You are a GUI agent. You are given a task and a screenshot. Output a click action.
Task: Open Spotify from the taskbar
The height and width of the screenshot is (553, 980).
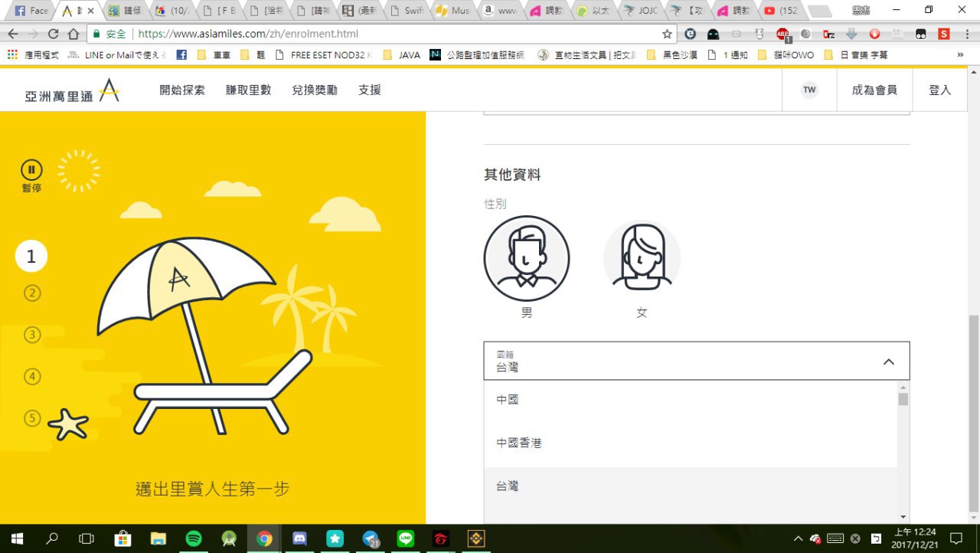(x=194, y=538)
